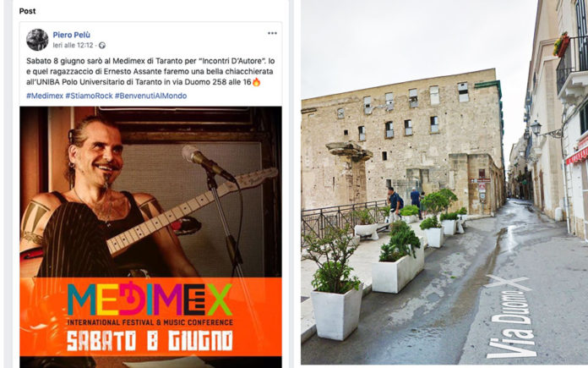Open Piero Pelù's profile picture
Viewport: 588px width, 368px height.
point(37,40)
